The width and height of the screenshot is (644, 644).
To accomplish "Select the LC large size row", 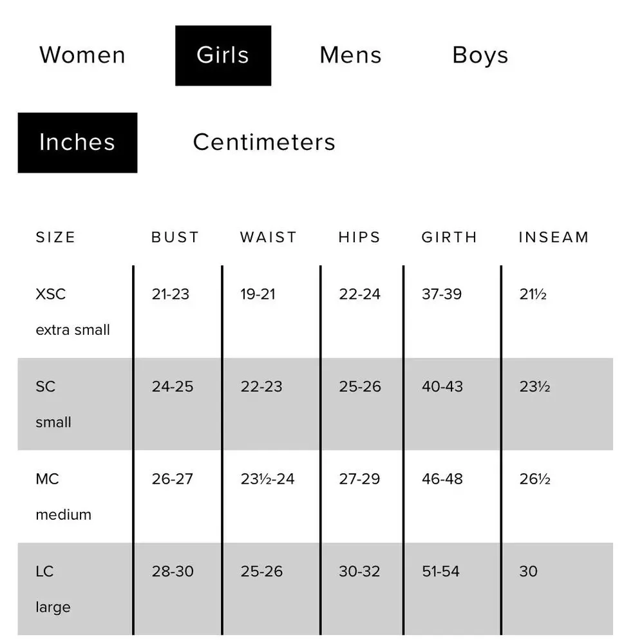I will [x=316, y=589].
